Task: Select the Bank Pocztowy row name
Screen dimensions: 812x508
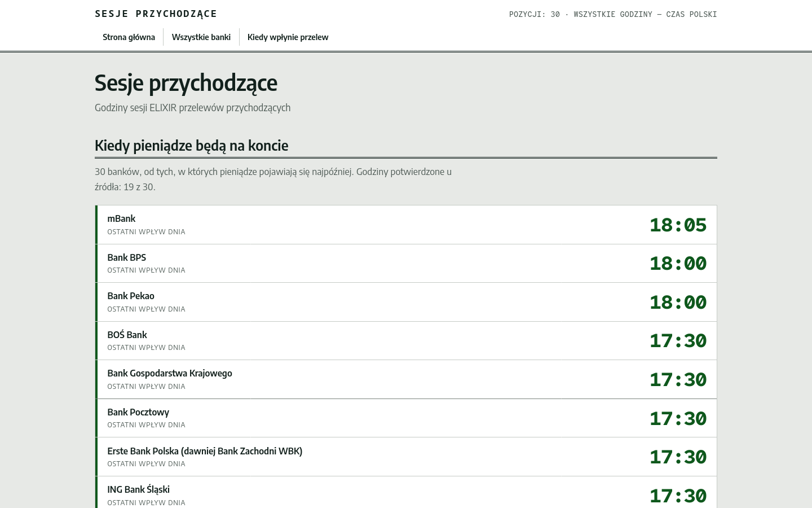Action: [138, 412]
